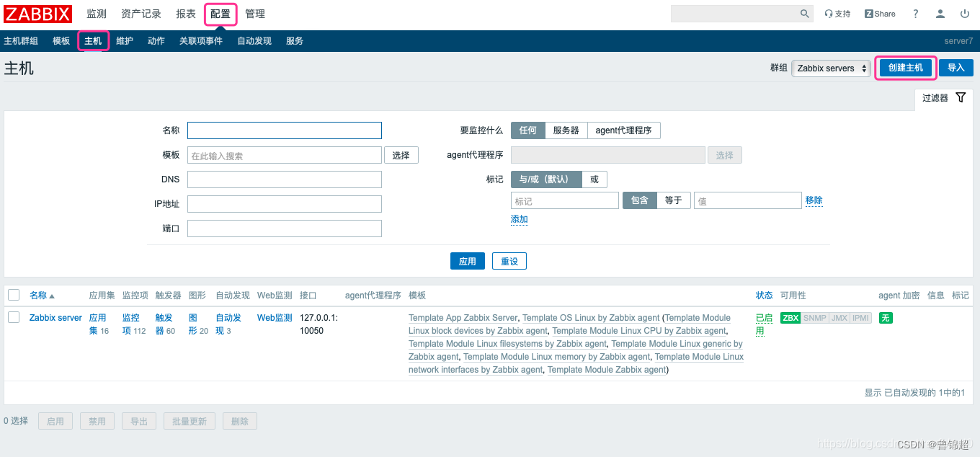Go to 服务 submenu
980x457 pixels.
pos(295,41)
